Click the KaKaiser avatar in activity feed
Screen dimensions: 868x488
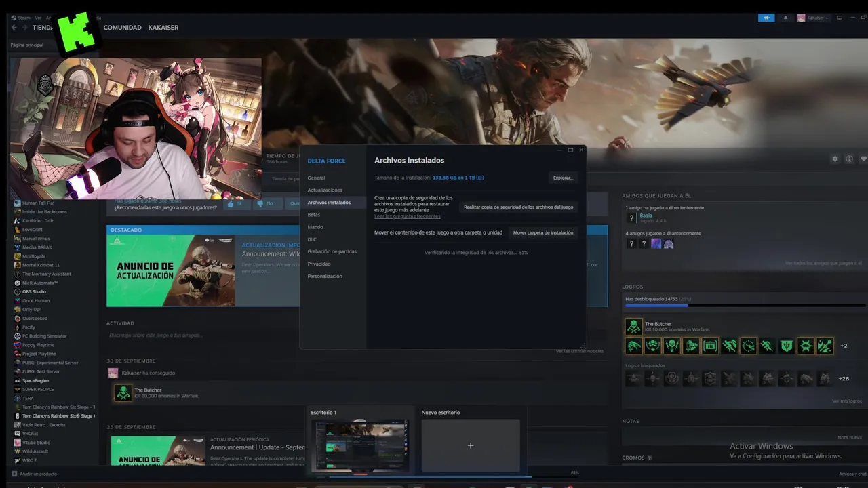coord(113,373)
